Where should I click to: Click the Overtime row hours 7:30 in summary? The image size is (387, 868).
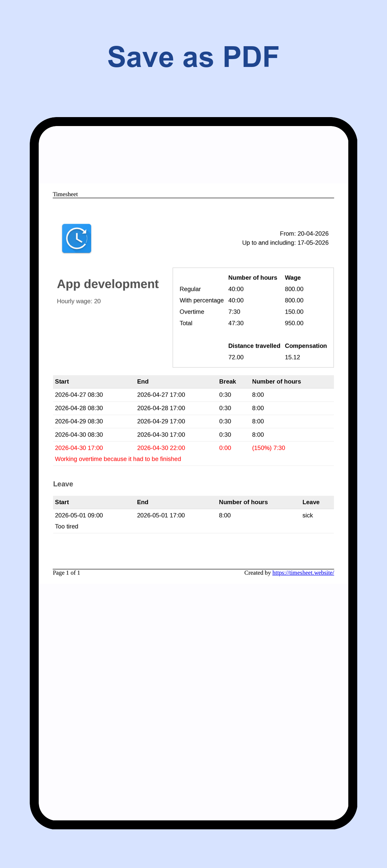coord(234,312)
